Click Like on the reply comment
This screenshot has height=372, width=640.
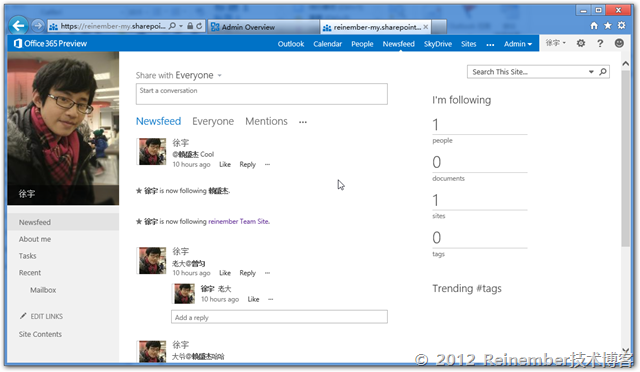click(253, 299)
